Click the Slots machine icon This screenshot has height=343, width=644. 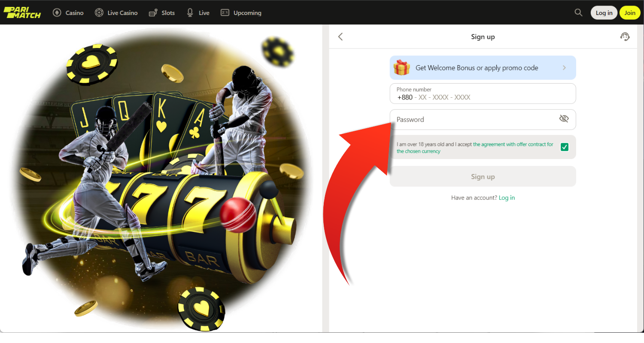pos(153,13)
